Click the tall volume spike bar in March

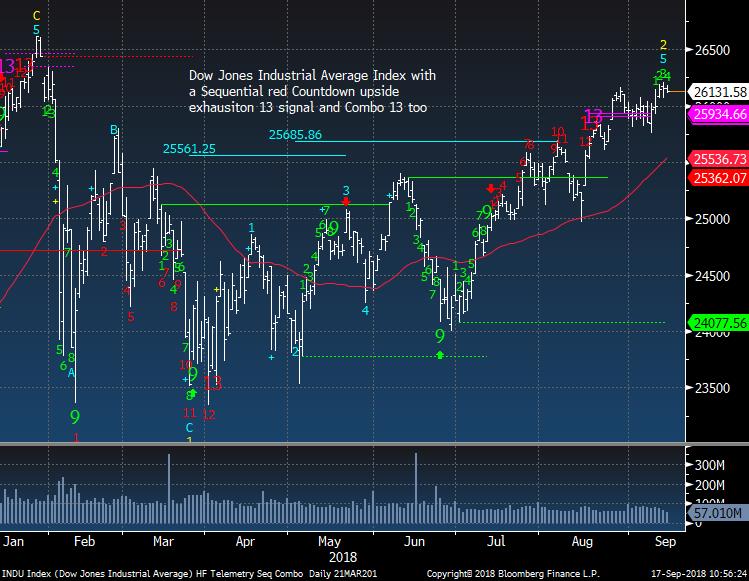point(169,488)
